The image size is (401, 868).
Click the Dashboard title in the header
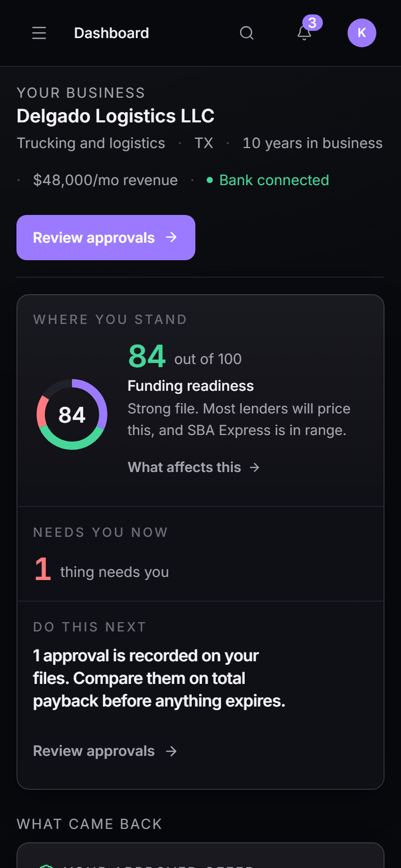pyautogui.click(x=112, y=33)
